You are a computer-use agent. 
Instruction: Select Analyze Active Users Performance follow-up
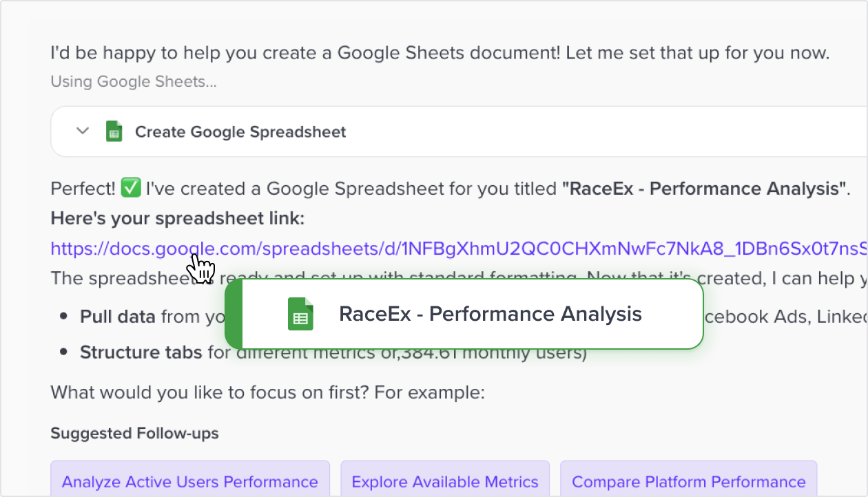point(190,481)
